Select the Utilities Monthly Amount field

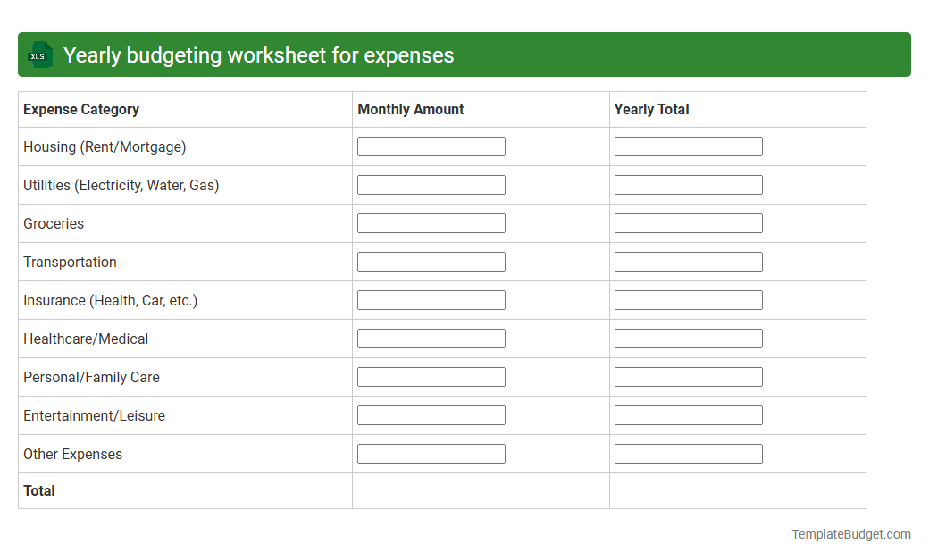pos(431,184)
